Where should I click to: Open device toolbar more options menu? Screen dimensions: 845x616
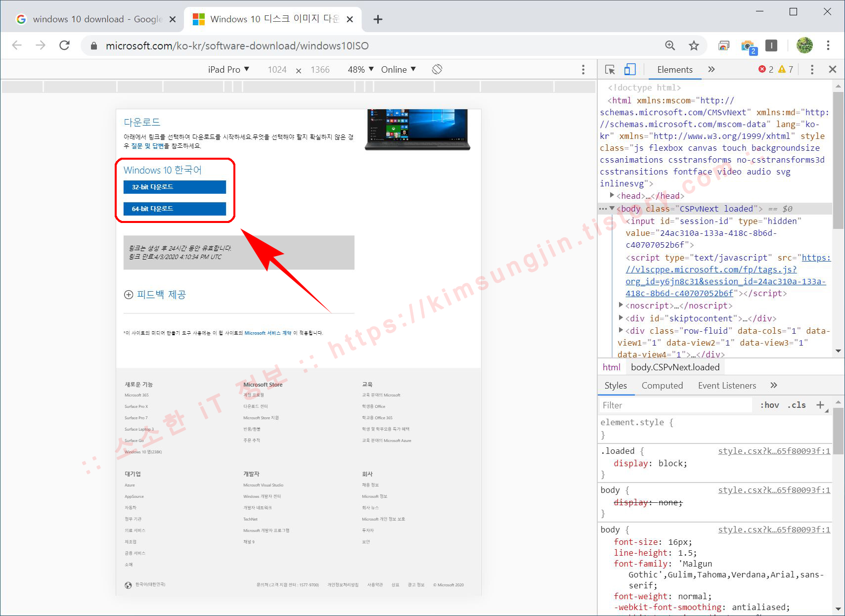click(x=583, y=69)
